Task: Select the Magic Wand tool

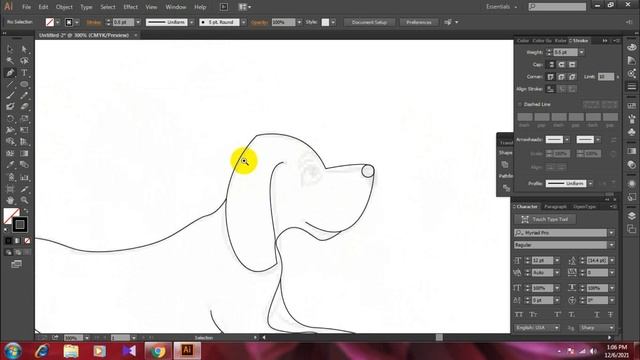Action: pyautogui.click(x=10, y=61)
